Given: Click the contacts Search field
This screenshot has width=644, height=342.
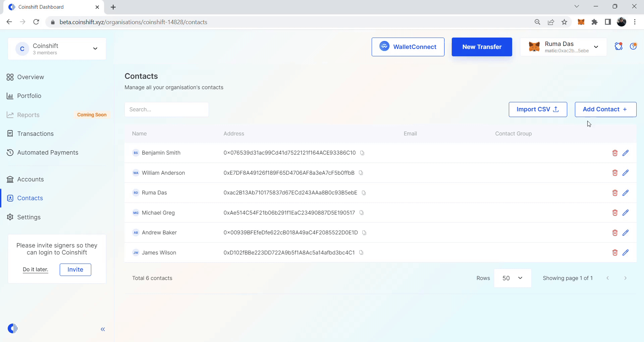Looking at the screenshot, I should point(167,110).
